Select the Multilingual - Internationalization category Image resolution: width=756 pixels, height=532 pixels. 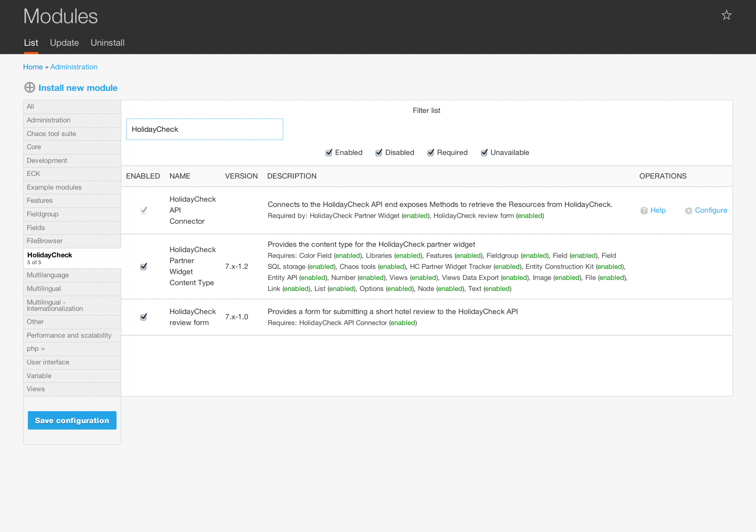pos(55,306)
